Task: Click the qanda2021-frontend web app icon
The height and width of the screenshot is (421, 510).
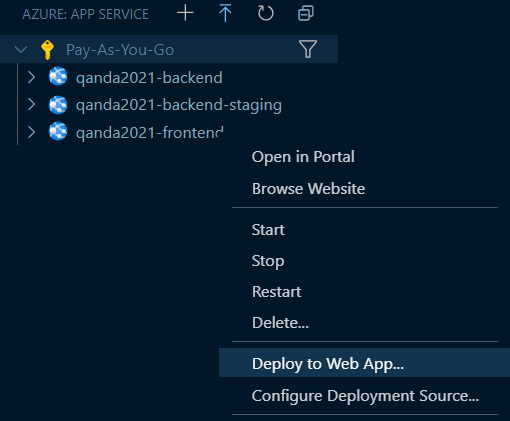Action: click(x=58, y=131)
